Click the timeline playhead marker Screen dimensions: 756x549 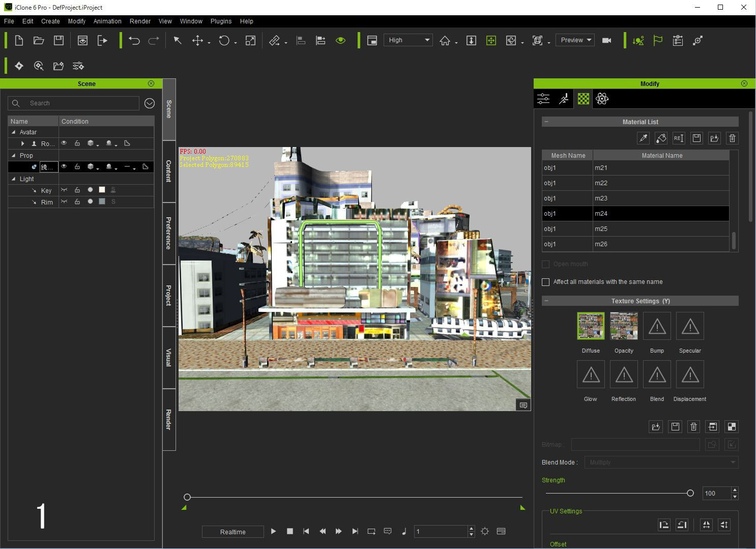(x=187, y=497)
